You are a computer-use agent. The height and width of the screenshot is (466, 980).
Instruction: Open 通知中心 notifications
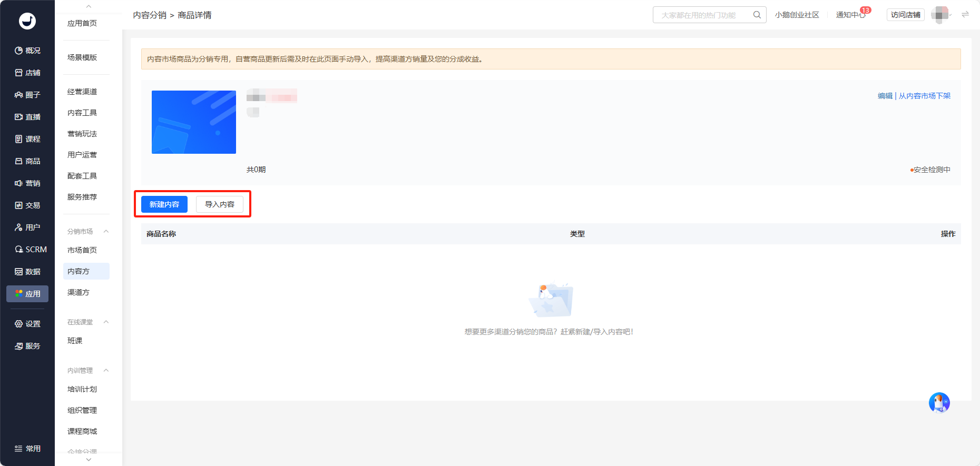click(x=851, y=15)
